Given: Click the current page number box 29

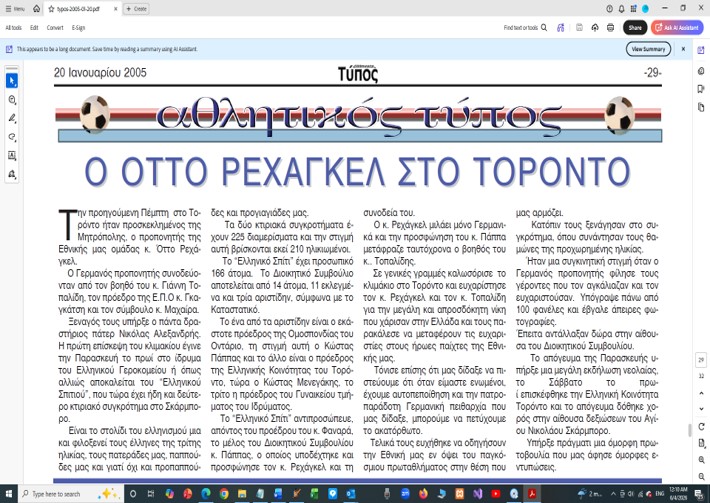Looking at the screenshot, I should click(701, 360).
